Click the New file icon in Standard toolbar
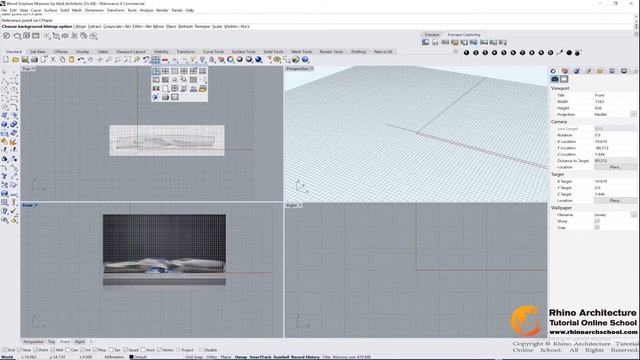Screen dimensions: 640x360 pyautogui.click(x=6, y=60)
